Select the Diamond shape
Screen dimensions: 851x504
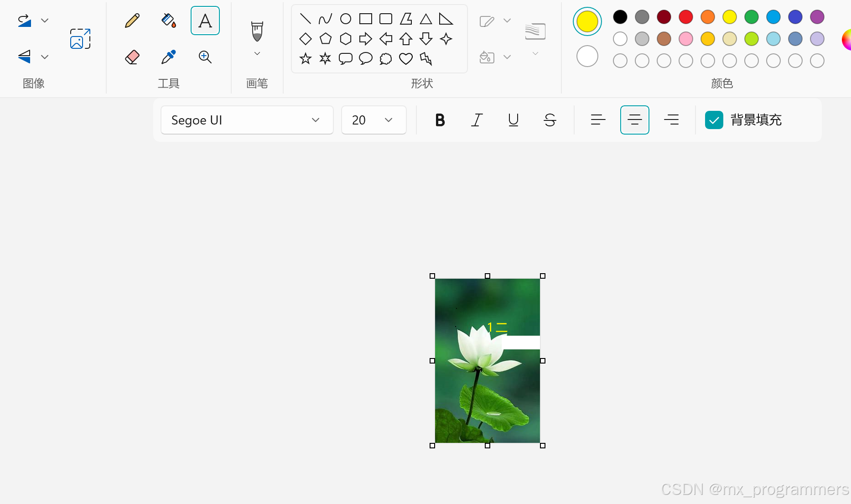(306, 39)
